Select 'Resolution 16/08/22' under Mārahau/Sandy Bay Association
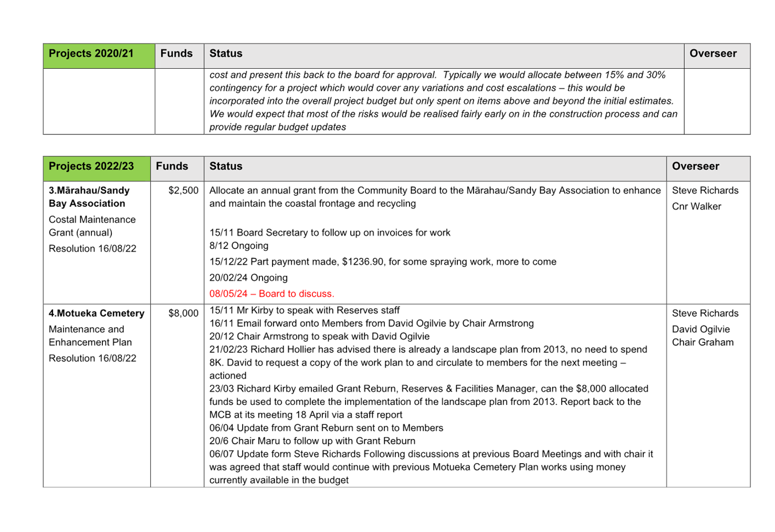Screen dimensions: 775x532 [92, 248]
